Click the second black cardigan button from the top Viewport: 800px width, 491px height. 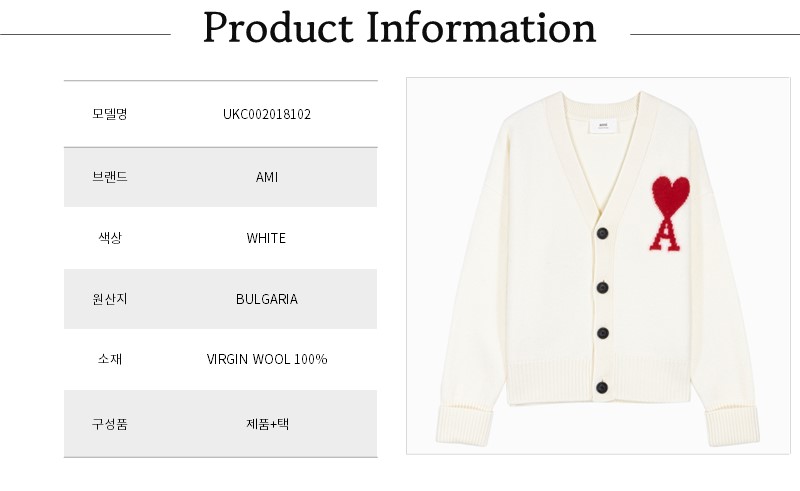(602, 287)
